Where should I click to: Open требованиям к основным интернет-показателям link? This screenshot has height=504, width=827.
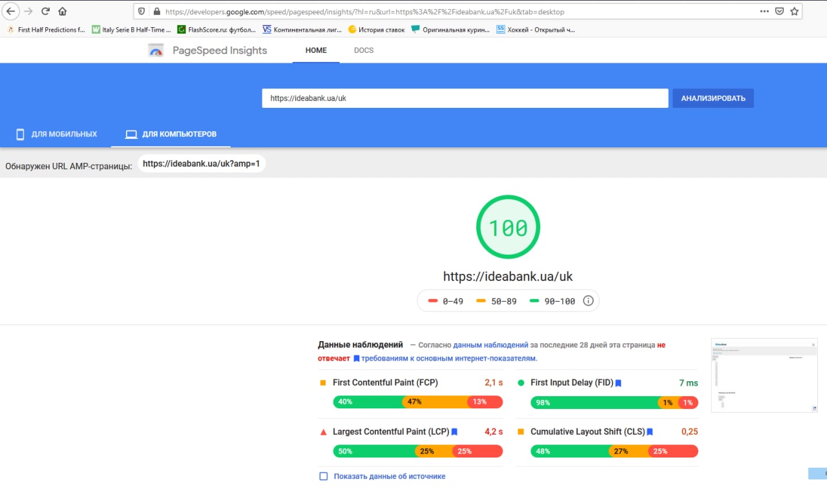coord(449,358)
